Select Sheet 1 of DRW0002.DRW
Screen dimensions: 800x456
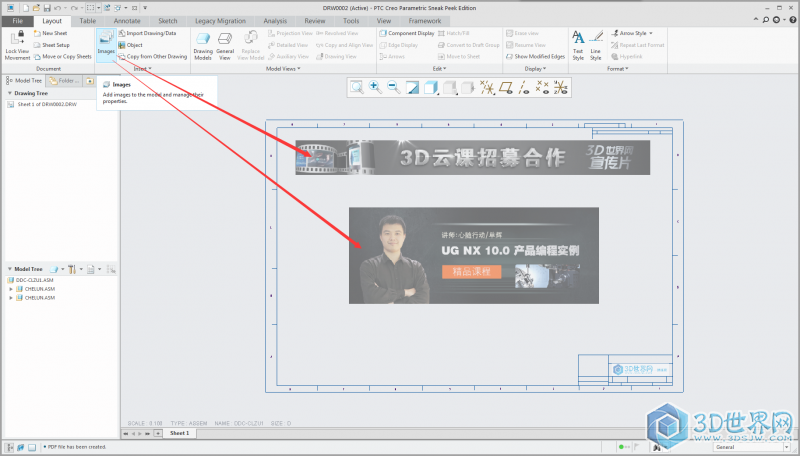click(x=42, y=105)
